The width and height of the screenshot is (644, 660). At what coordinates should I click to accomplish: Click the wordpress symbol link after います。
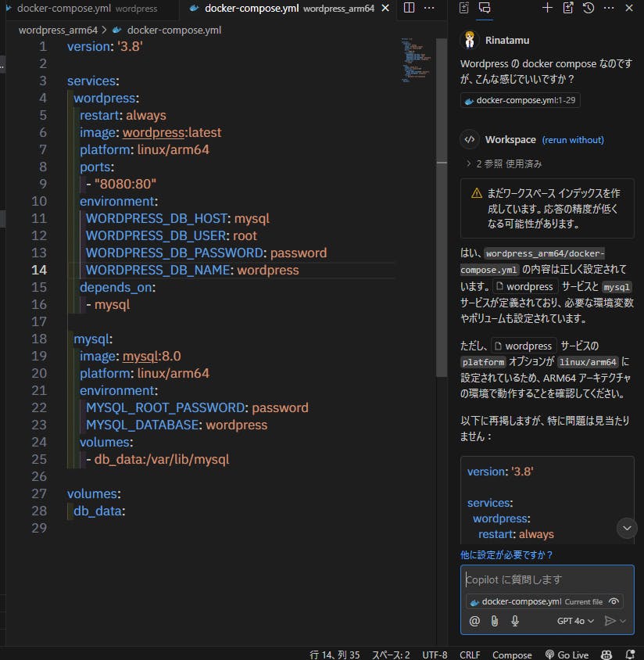tap(525, 287)
